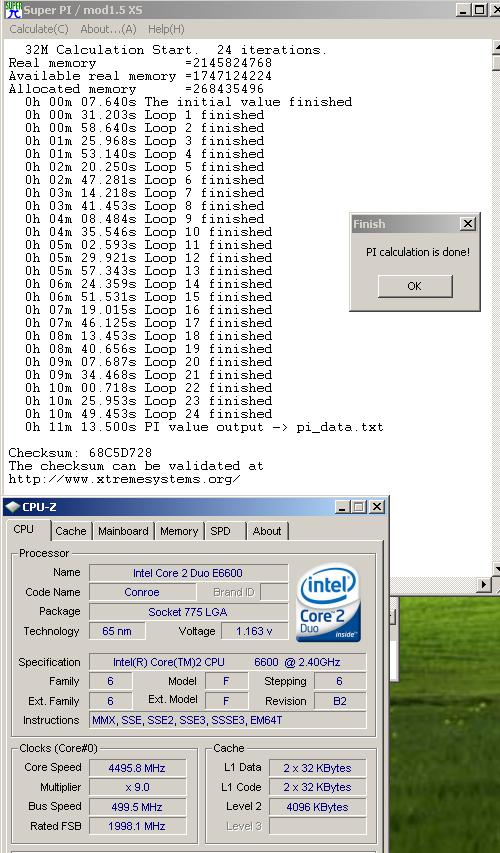Click the Multiplier value x 9.0
The width and height of the screenshot is (500, 853).
[x=137, y=787]
